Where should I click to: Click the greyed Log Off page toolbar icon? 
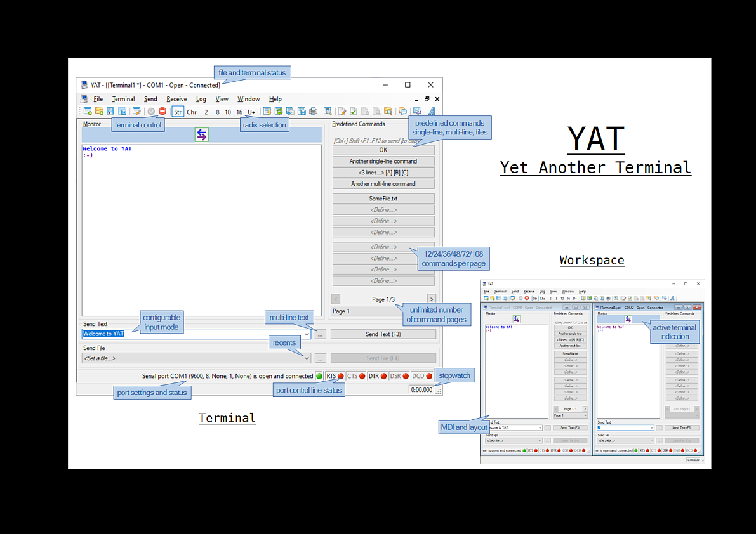tap(366, 112)
